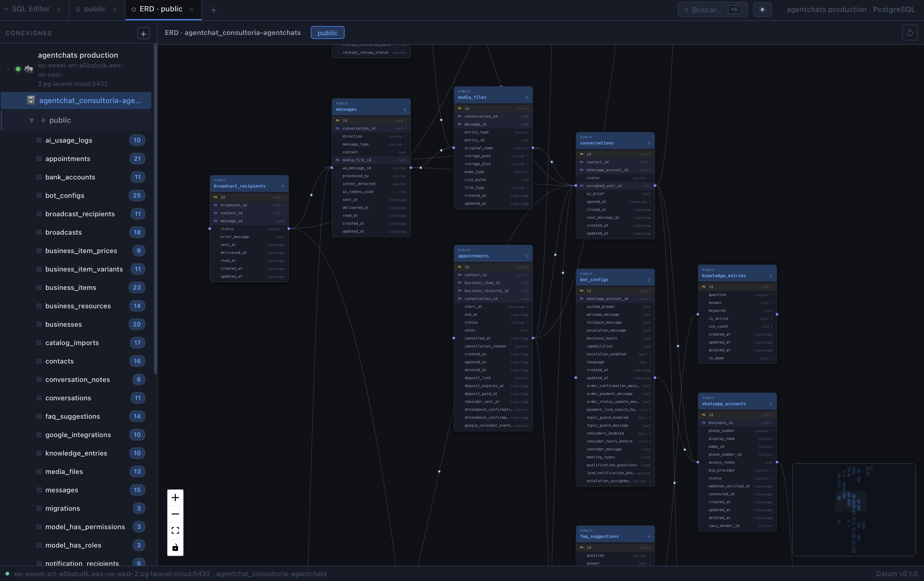
Task: Click the conversations table grid icon
Action: coord(648,143)
